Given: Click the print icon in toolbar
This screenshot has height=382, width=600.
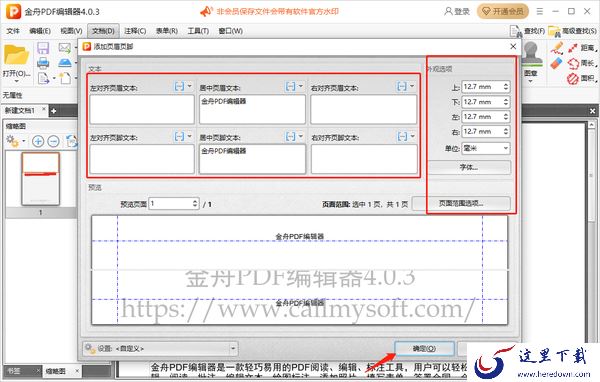Looking at the screenshot, I should (x=43, y=63).
